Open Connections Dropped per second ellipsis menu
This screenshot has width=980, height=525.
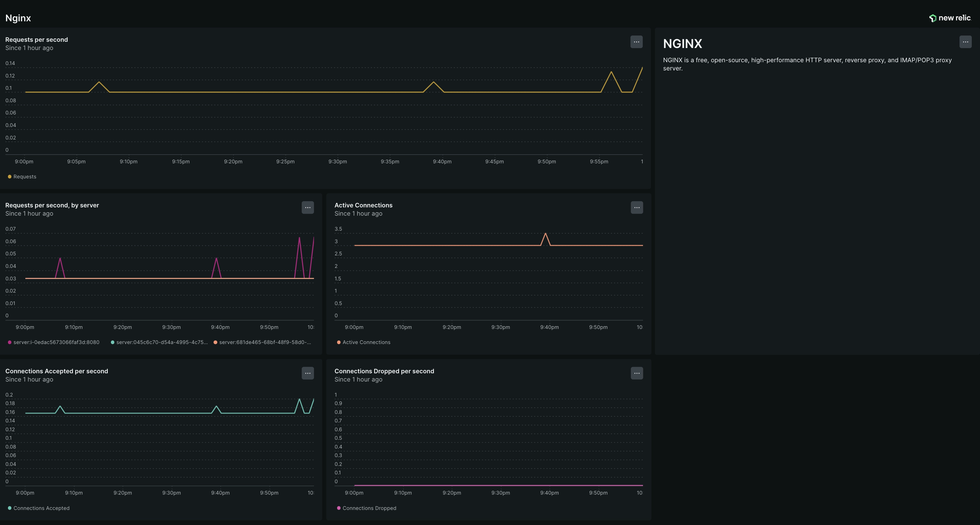(636, 373)
